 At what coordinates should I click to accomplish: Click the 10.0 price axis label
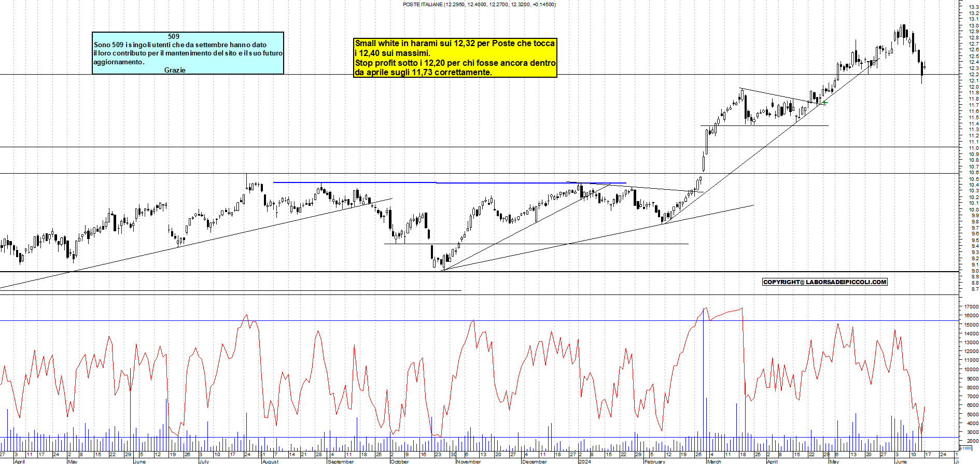pyautogui.click(x=973, y=209)
